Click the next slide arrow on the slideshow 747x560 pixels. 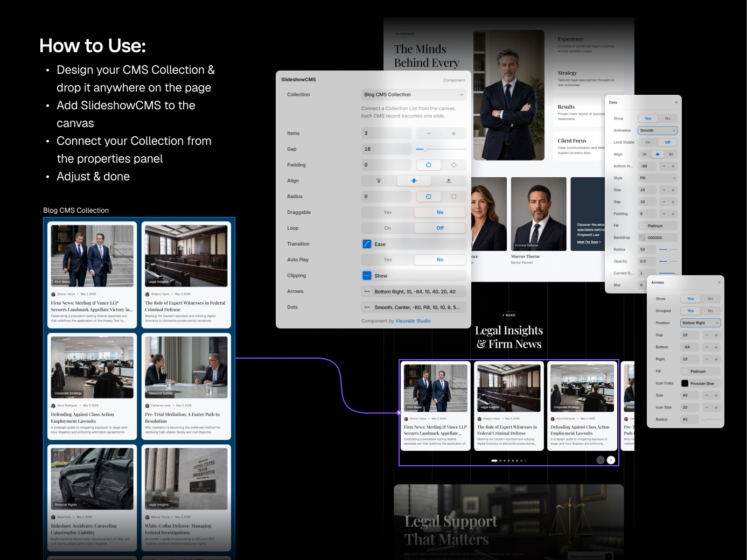coord(611,460)
